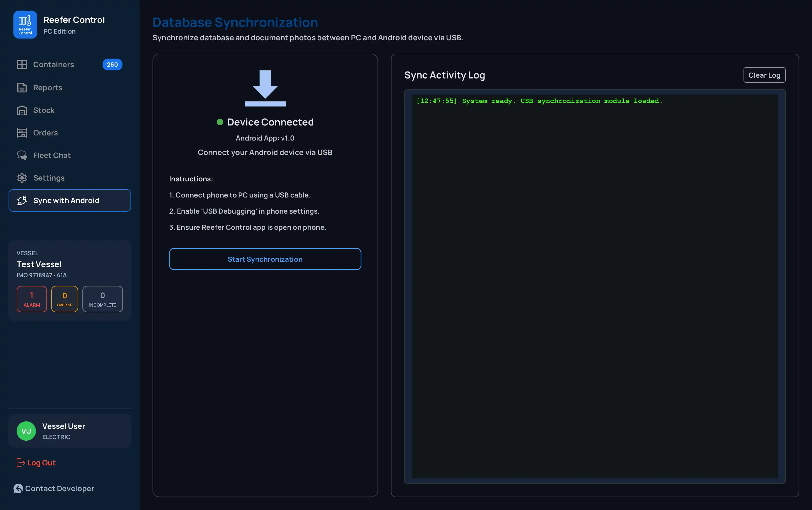Click the 260 containers count badge
The width and height of the screenshot is (812, 510).
112,64
